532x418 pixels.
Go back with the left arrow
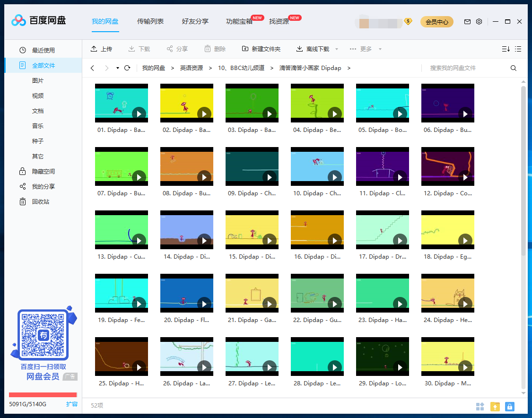click(x=92, y=68)
